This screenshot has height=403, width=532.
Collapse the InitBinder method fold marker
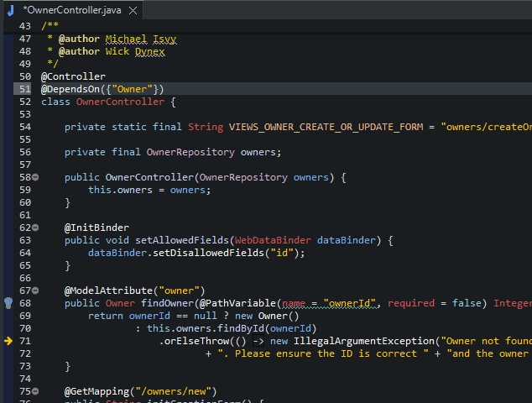tap(35, 228)
